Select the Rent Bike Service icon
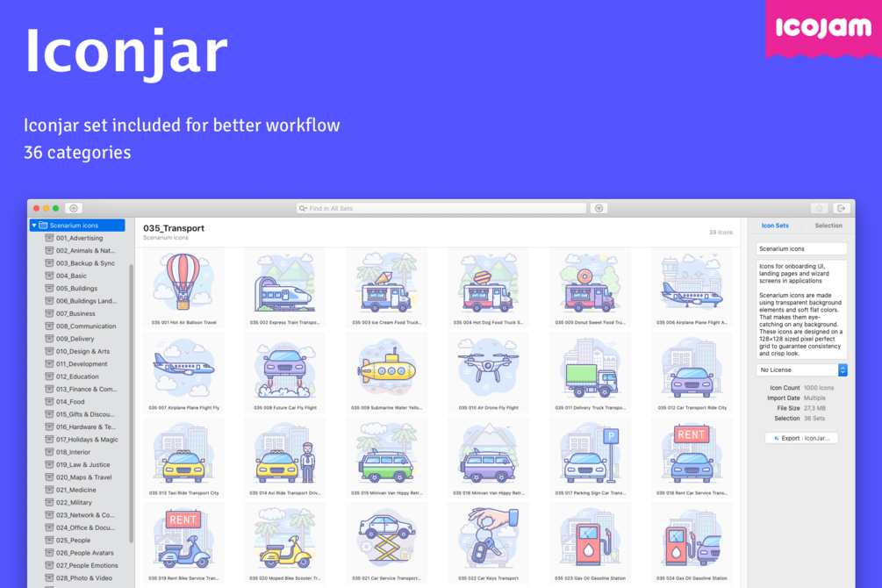 tap(184, 543)
